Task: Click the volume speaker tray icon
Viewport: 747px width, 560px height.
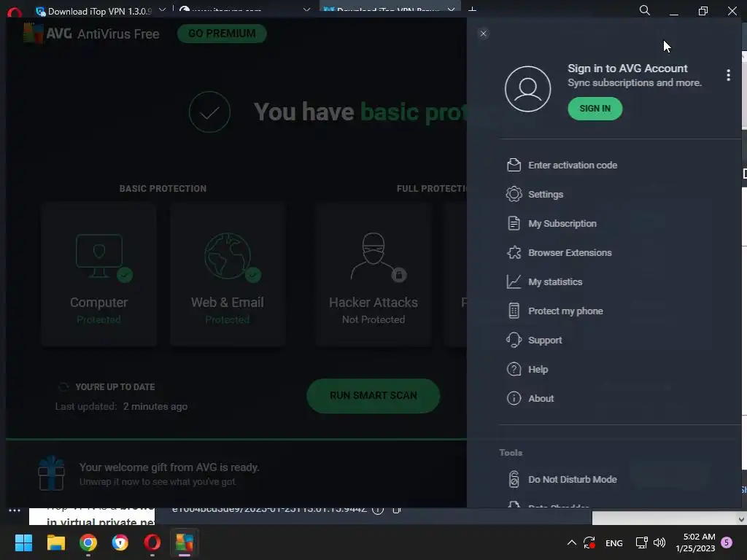Action: 659,542
